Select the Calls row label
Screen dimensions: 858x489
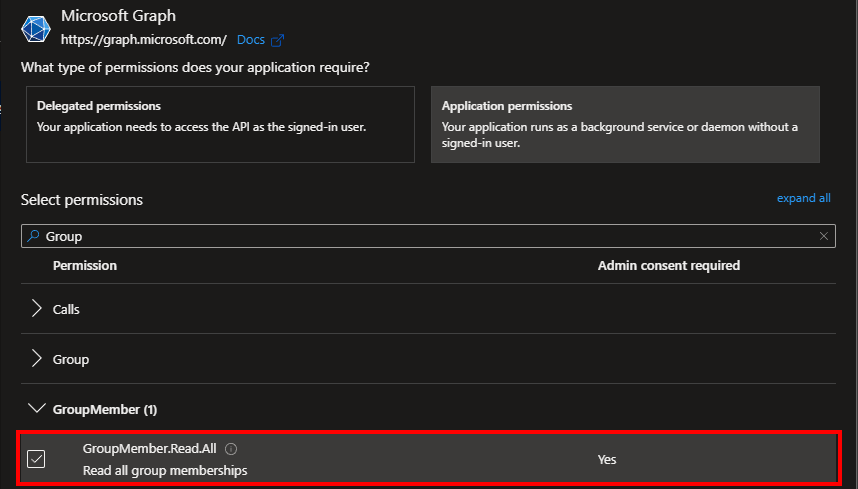[66, 309]
